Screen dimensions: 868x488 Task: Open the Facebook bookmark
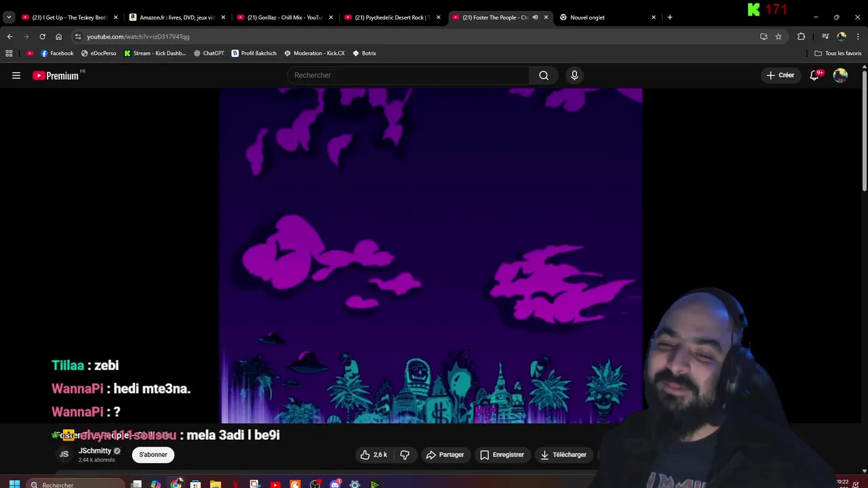tap(57, 53)
